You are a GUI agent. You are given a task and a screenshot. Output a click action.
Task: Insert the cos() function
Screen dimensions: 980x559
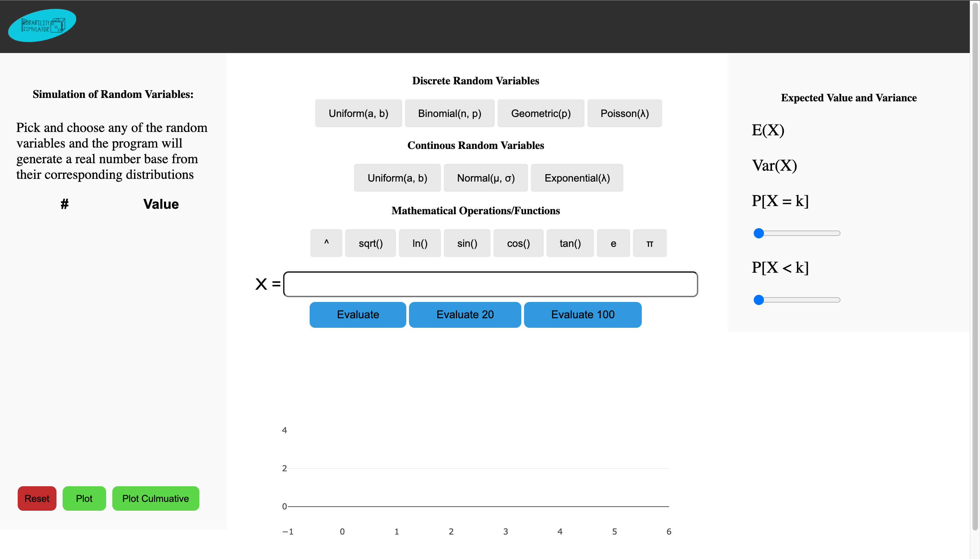pyautogui.click(x=518, y=243)
